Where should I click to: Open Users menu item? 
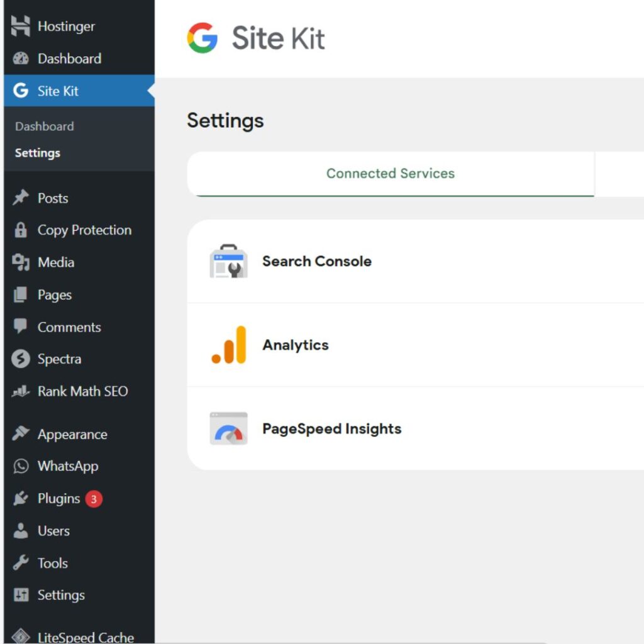(x=79, y=531)
